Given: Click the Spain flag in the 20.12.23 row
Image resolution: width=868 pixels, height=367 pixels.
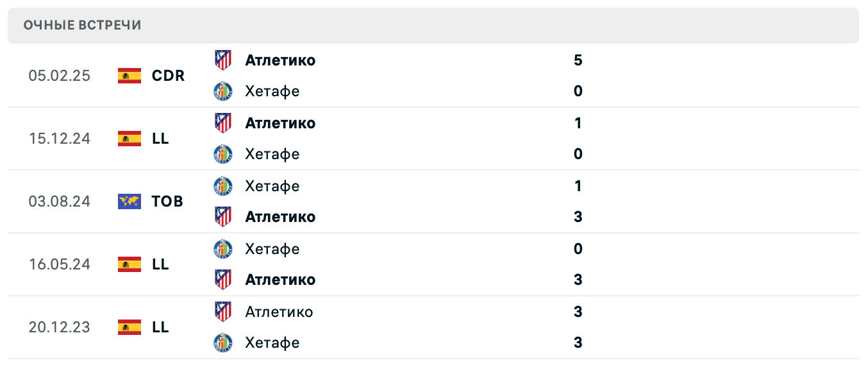Looking at the screenshot, I should pyautogui.click(x=129, y=327).
